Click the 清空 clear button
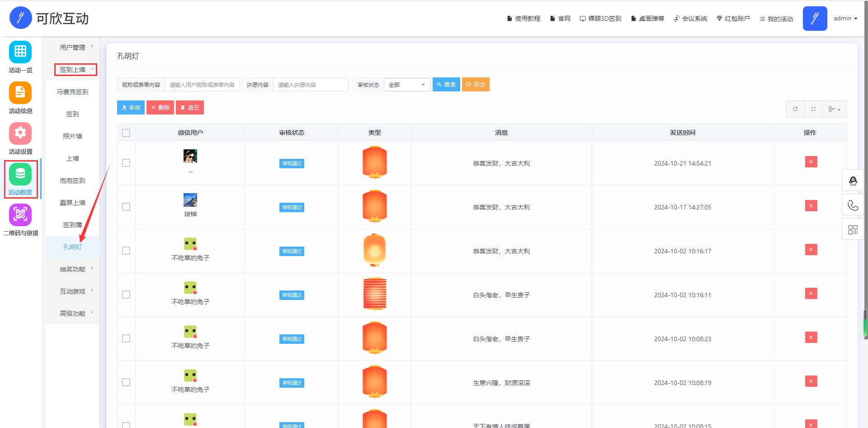 tap(190, 108)
